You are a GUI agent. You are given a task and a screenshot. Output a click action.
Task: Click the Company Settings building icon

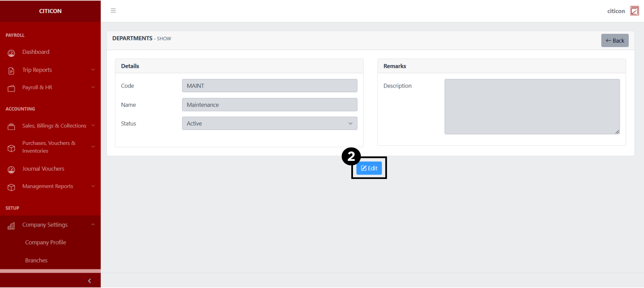[12, 226]
